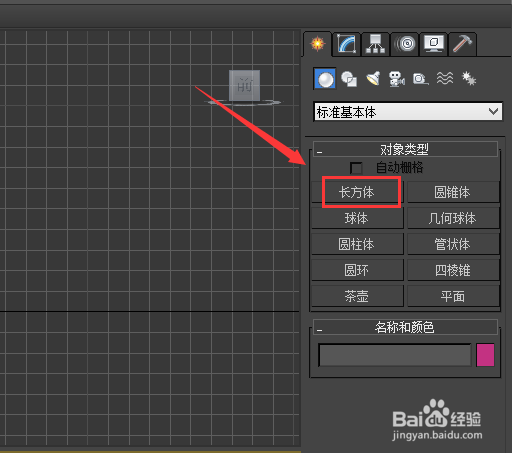Select the Space Warps wave icon
Image resolution: width=512 pixels, height=453 pixels.
tap(445, 79)
